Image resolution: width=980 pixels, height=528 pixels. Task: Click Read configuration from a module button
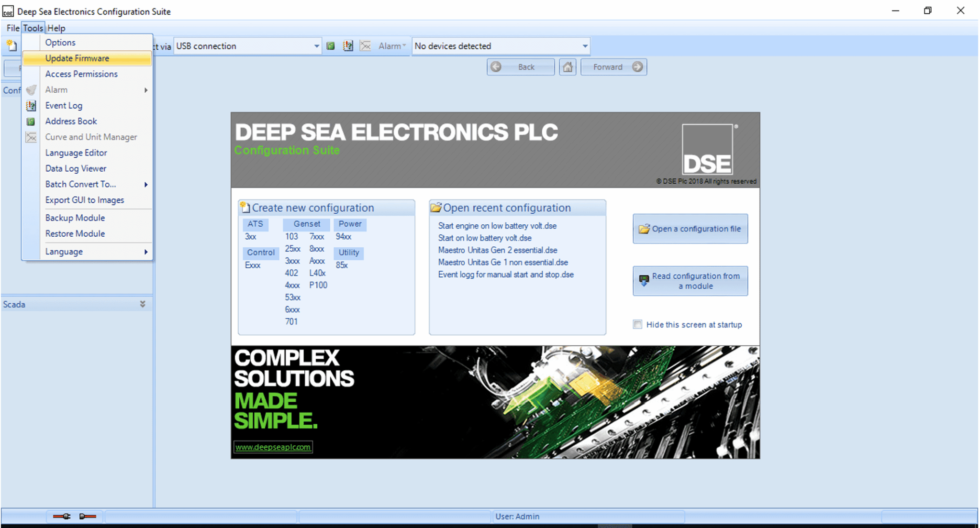(690, 281)
